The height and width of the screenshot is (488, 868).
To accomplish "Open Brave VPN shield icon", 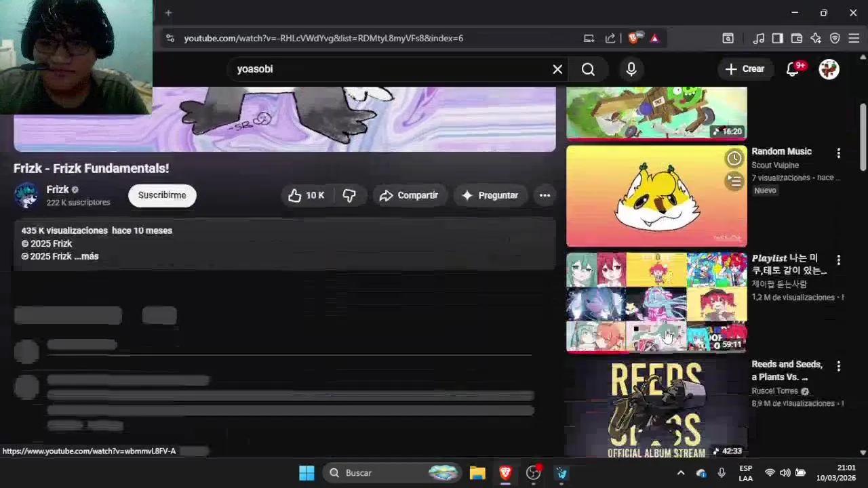I will [835, 39].
